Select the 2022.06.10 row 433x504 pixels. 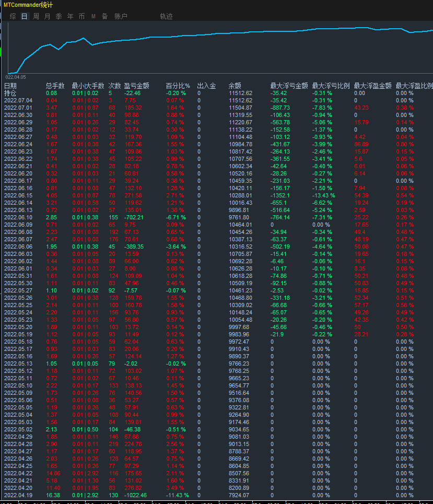point(18,217)
